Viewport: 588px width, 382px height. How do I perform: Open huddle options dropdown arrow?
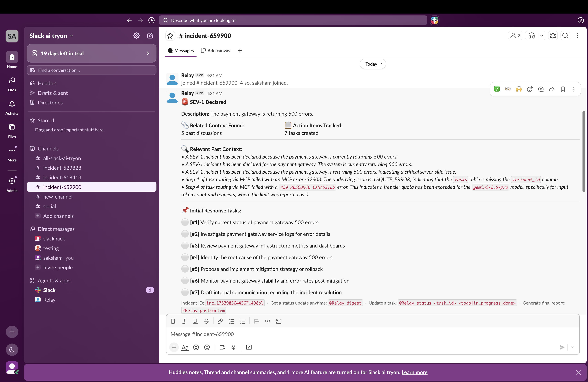coord(541,36)
